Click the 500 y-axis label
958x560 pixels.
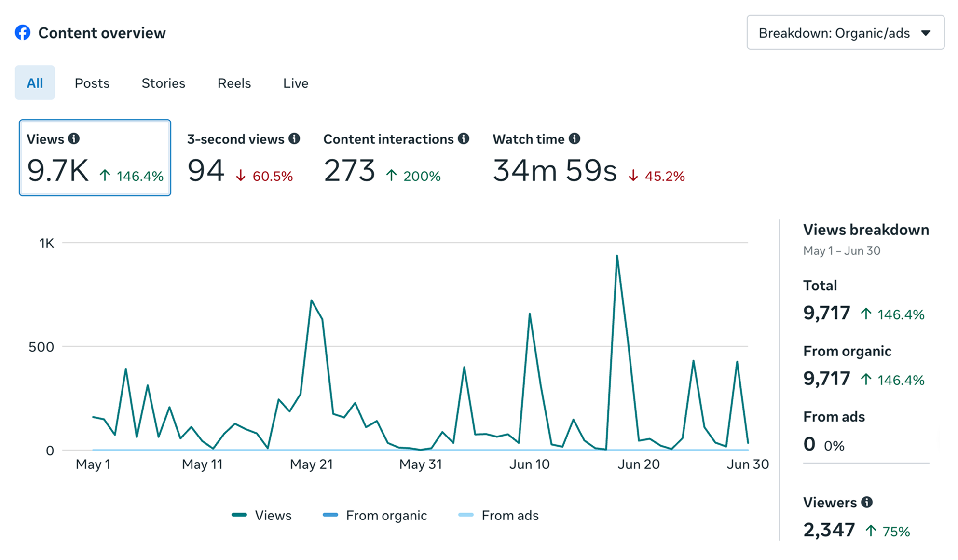click(41, 347)
